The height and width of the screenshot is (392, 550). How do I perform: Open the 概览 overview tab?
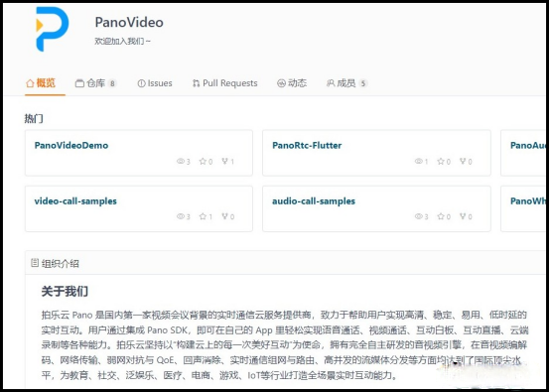pyautogui.click(x=41, y=83)
